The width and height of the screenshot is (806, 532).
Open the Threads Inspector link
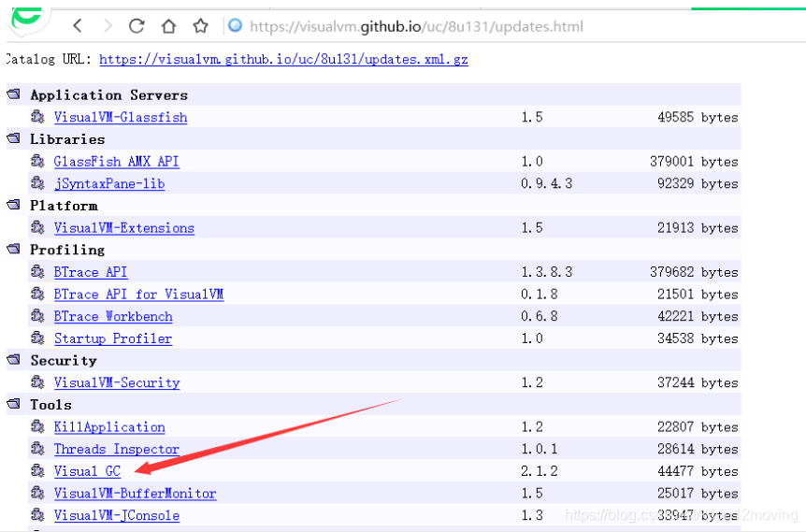coord(117,449)
